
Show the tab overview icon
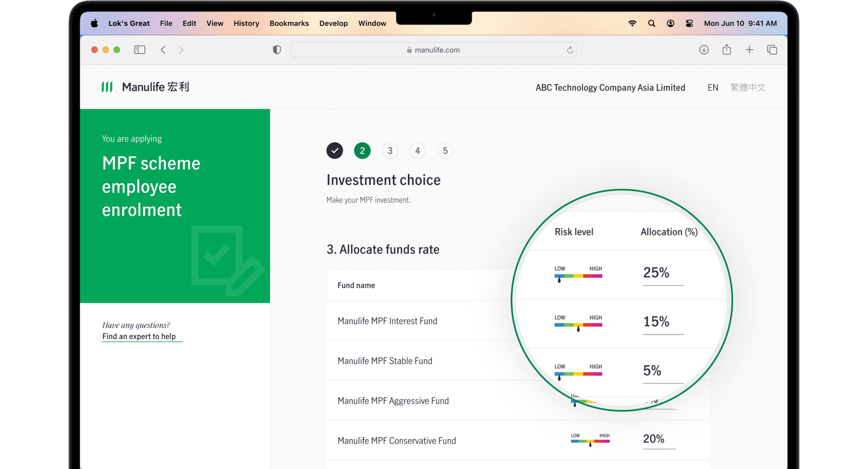772,50
